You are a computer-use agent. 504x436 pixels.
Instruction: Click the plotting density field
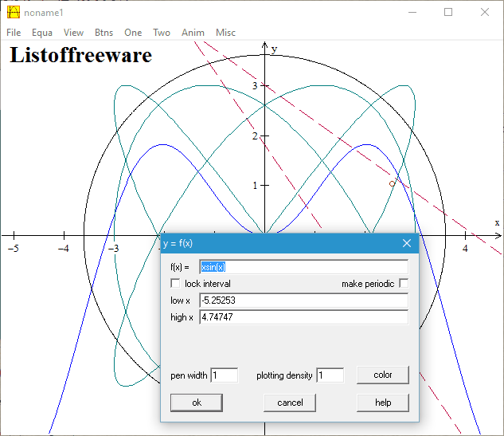tap(330, 375)
